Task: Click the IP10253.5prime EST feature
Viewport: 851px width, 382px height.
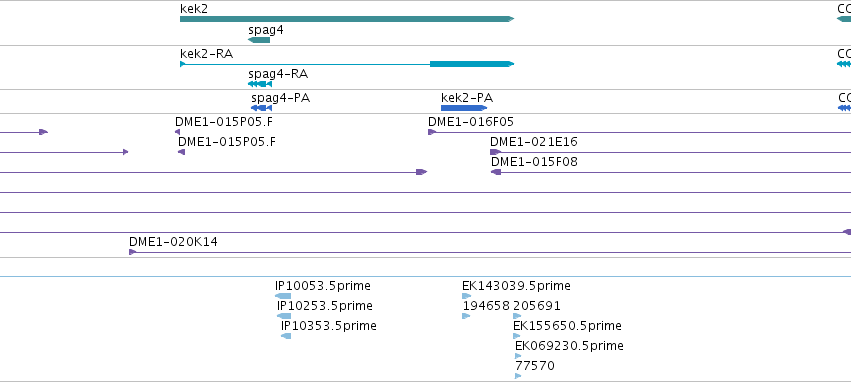Action: (284, 316)
